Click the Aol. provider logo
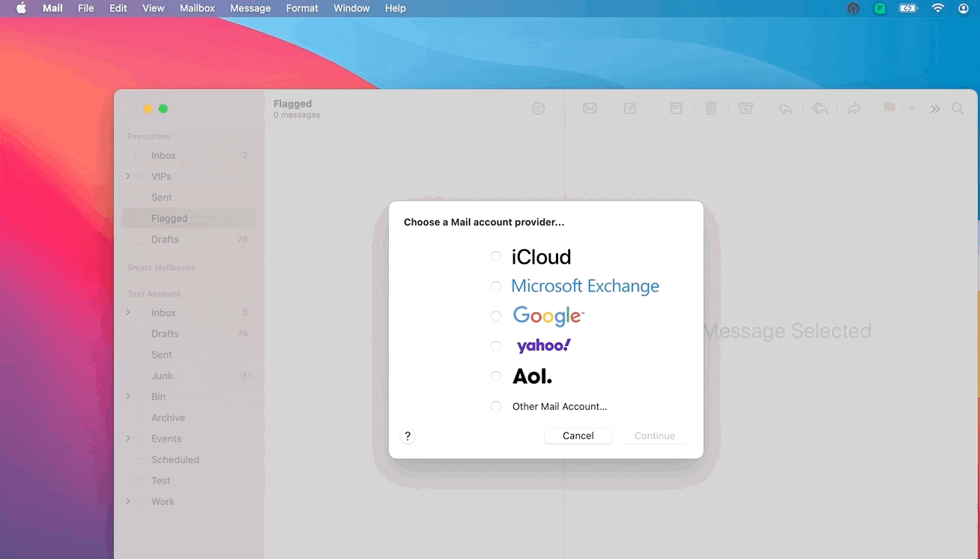Image resolution: width=980 pixels, height=559 pixels. point(532,376)
